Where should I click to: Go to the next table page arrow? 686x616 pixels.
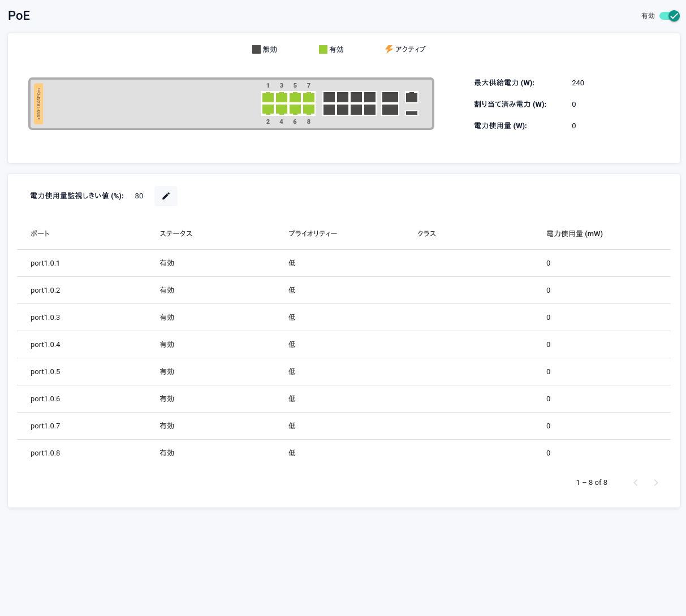coord(656,483)
